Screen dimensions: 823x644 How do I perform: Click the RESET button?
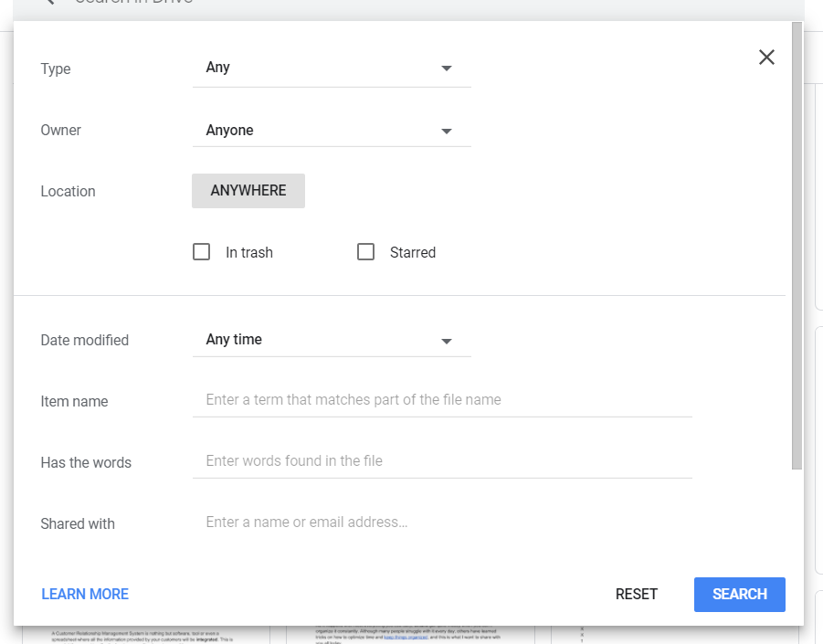636,594
